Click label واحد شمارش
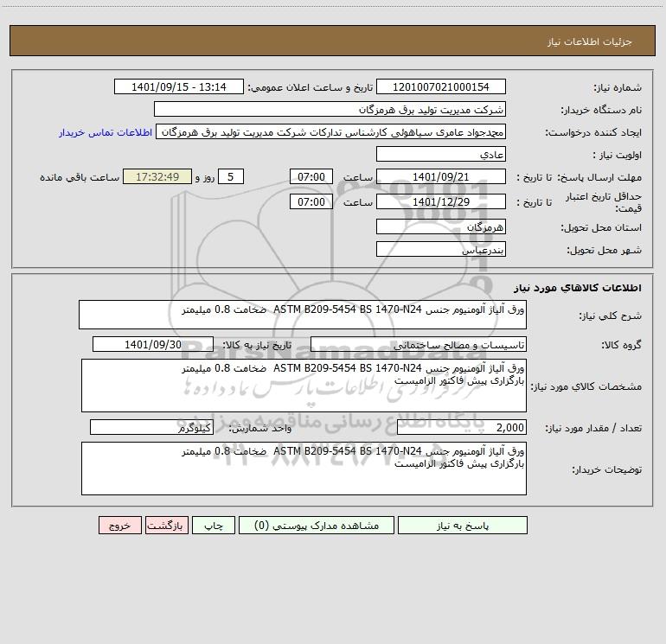This screenshot has height=644, width=666. click(x=260, y=428)
